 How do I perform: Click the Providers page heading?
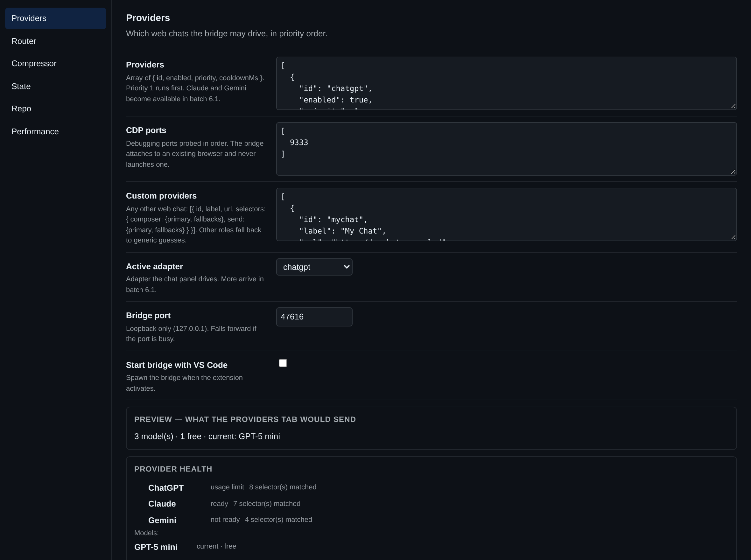coord(148,18)
